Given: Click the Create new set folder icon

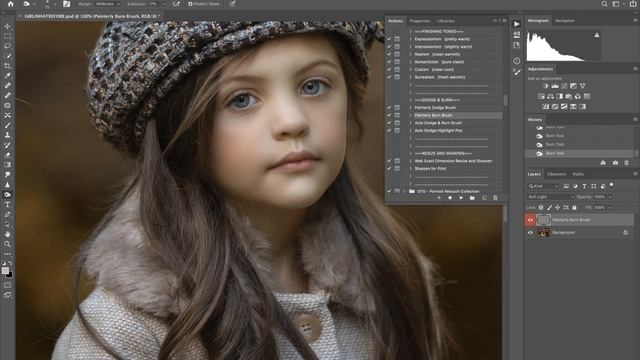Looking at the screenshot, I should click(x=472, y=198).
